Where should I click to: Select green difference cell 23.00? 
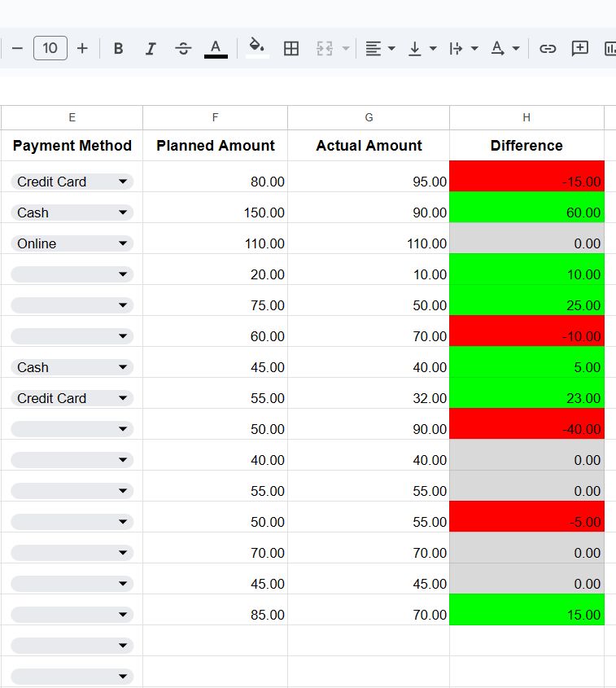click(526, 393)
